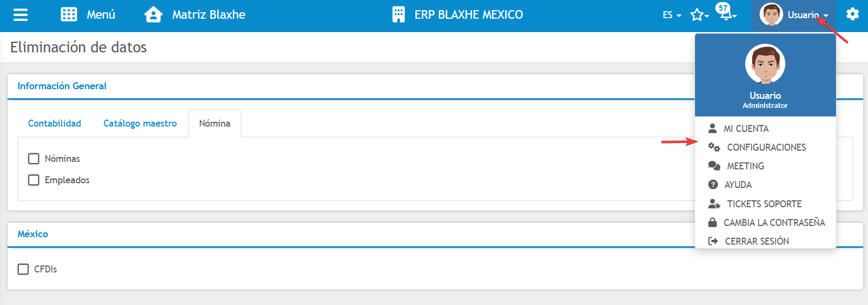
Task: Open the hamburger sidebar menu icon
Action: (20, 15)
